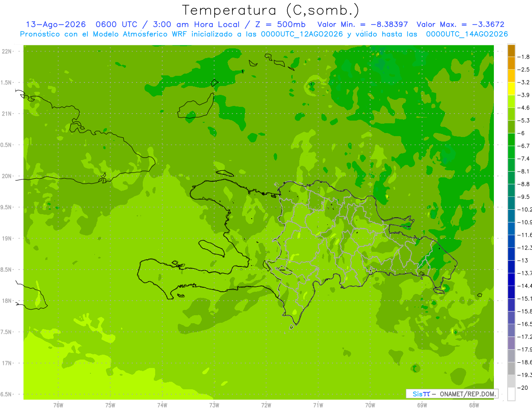The height and width of the screenshot is (411, 532).
Task: Click the '76W' longitude label
Action: tap(58, 405)
